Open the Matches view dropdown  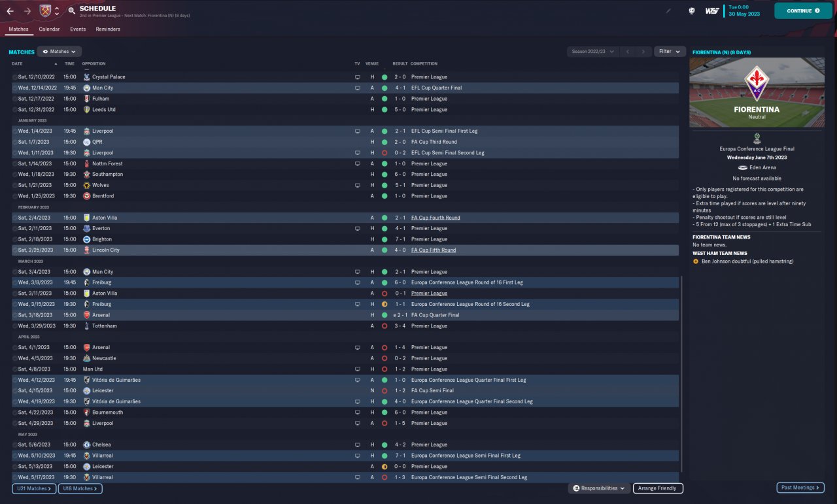click(59, 51)
